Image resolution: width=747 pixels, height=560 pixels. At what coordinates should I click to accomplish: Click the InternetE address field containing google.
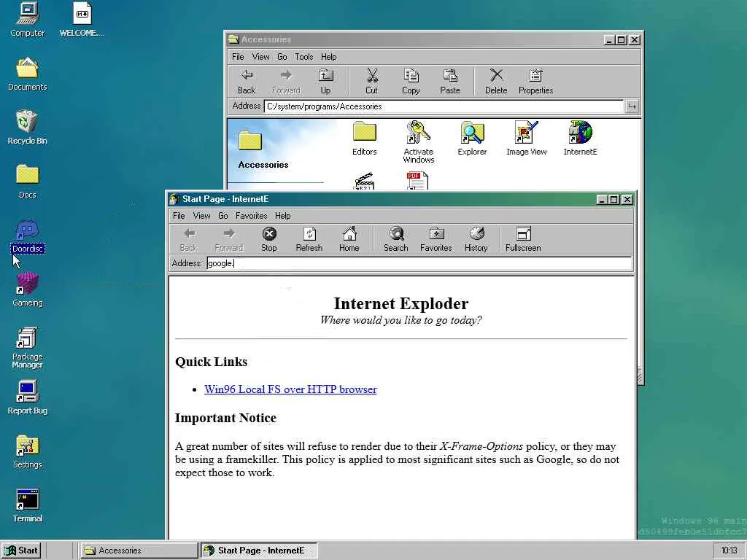[x=419, y=263]
